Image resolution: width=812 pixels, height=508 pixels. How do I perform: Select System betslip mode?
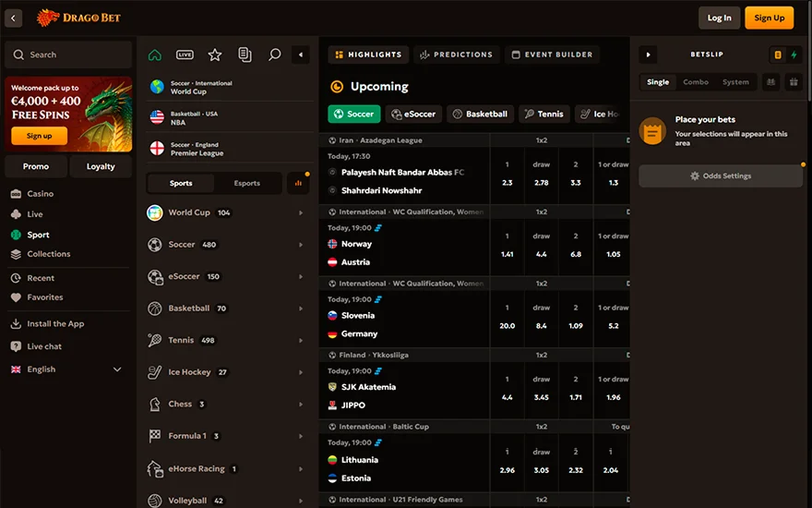(x=735, y=82)
